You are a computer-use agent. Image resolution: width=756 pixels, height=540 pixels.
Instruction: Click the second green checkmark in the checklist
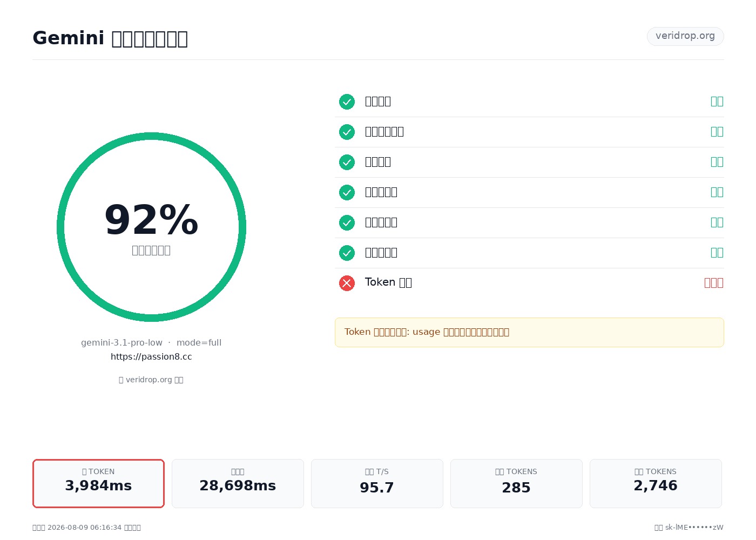[347, 132]
